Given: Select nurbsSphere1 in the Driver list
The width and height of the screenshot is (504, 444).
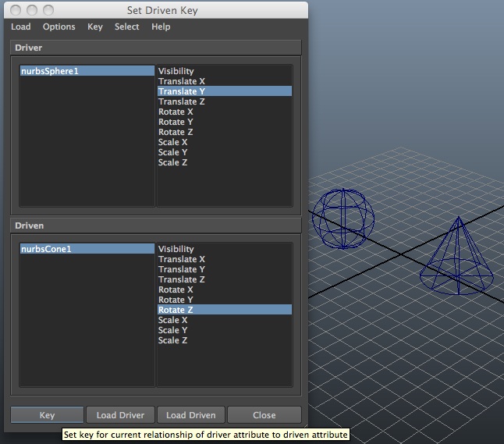Looking at the screenshot, I should 87,71.
